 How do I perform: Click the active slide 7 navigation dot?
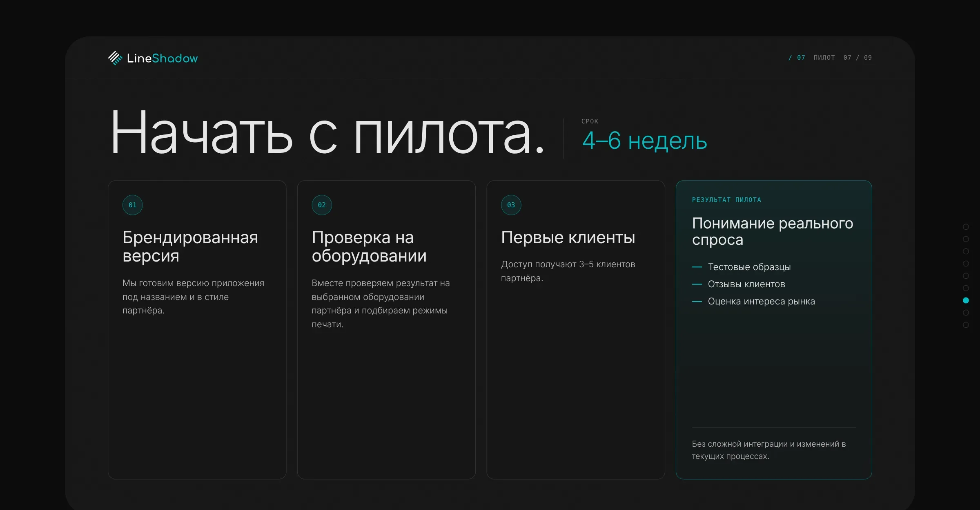coord(966,300)
